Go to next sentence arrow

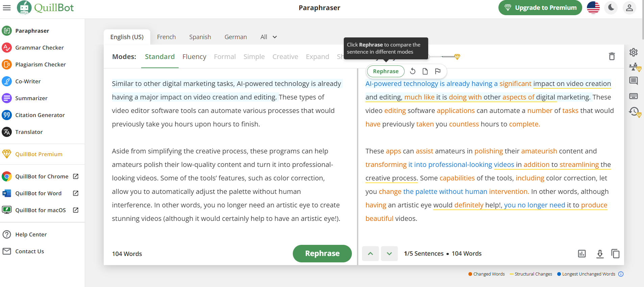[x=389, y=254]
